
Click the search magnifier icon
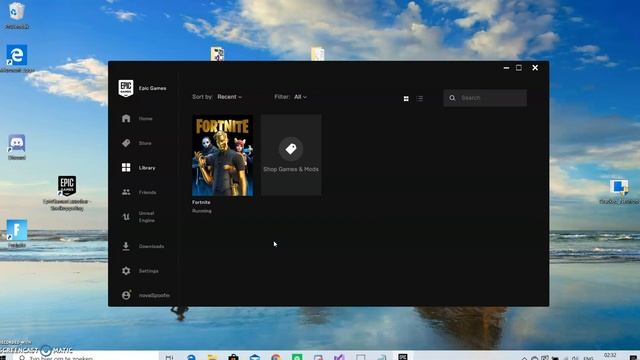click(x=452, y=98)
